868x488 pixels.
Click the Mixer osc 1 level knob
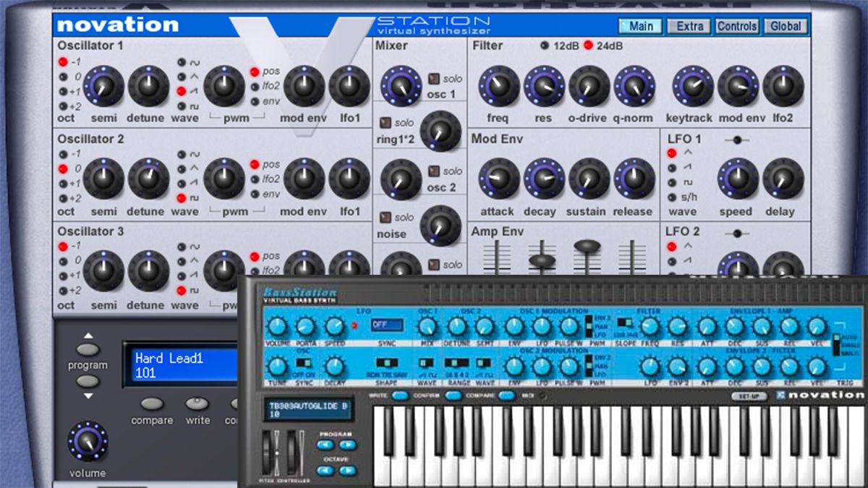[401, 86]
